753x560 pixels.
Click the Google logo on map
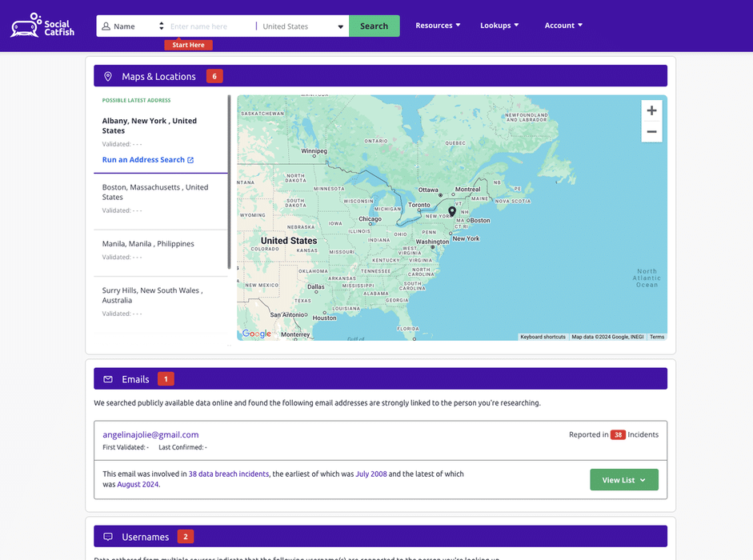pyautogui.click(x=256, y=334)
